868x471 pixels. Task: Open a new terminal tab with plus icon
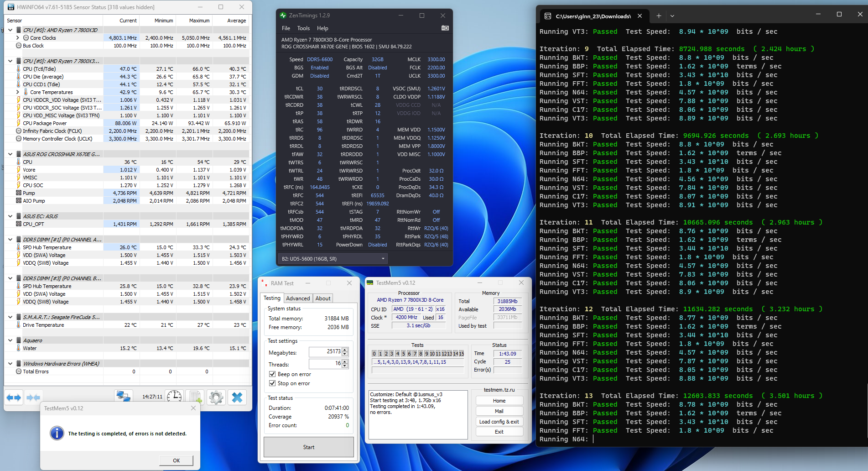point(659,16)
